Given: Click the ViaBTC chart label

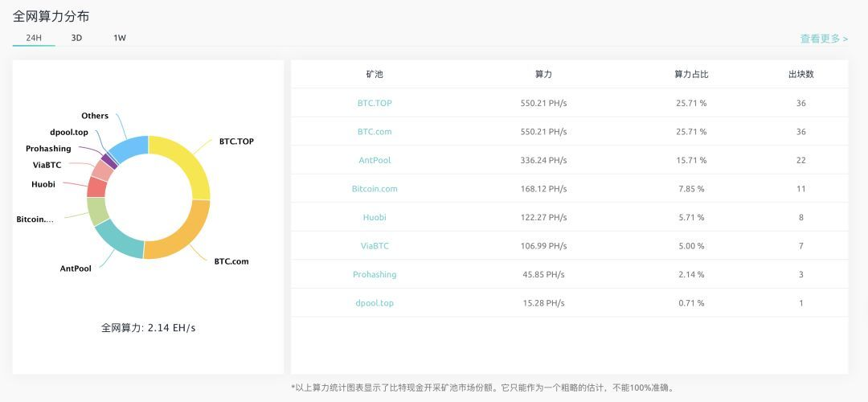Looking at the screenshot, I should click(47, 165).
